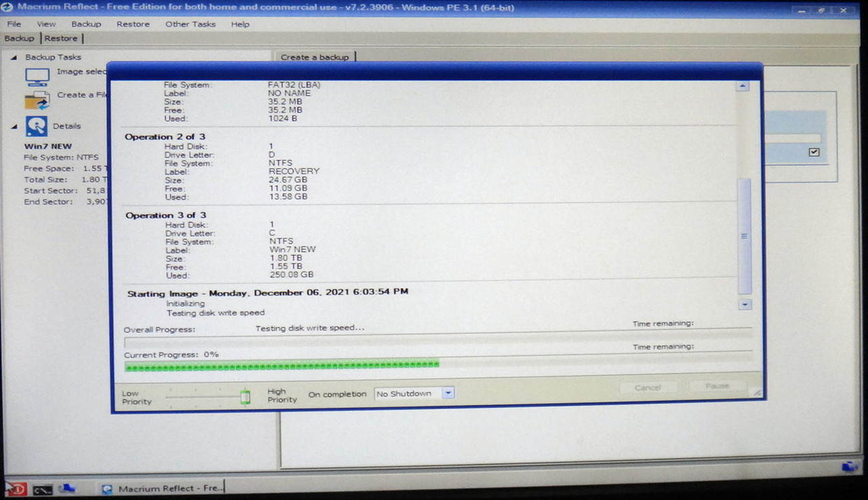Viewport: 868px width, 500px height.
Task: Click File System: NTFS in Details panel
Action: point(61,157)
